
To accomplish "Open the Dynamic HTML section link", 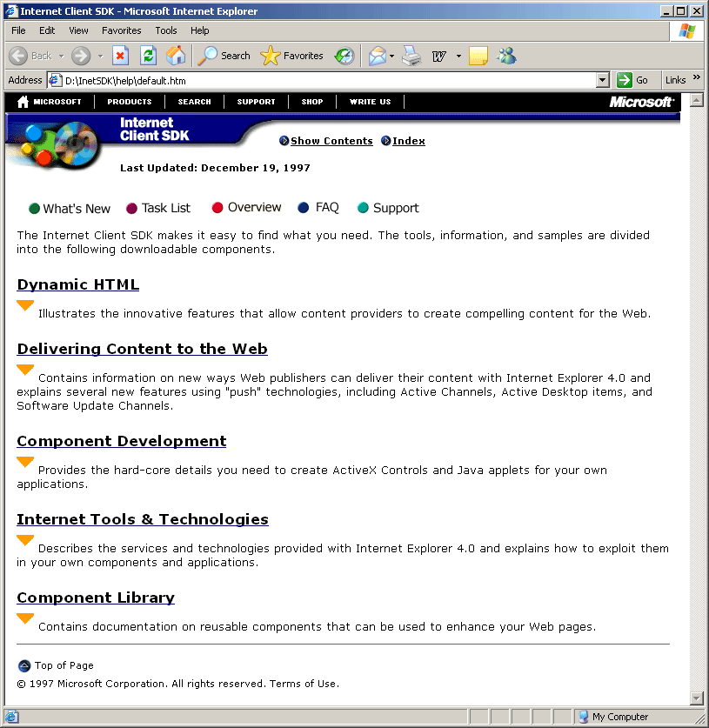I will pos(78,284).
